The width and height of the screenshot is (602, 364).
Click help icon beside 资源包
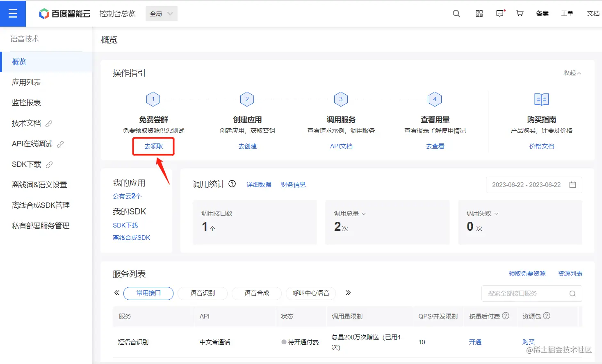click(x=547, y=316)
